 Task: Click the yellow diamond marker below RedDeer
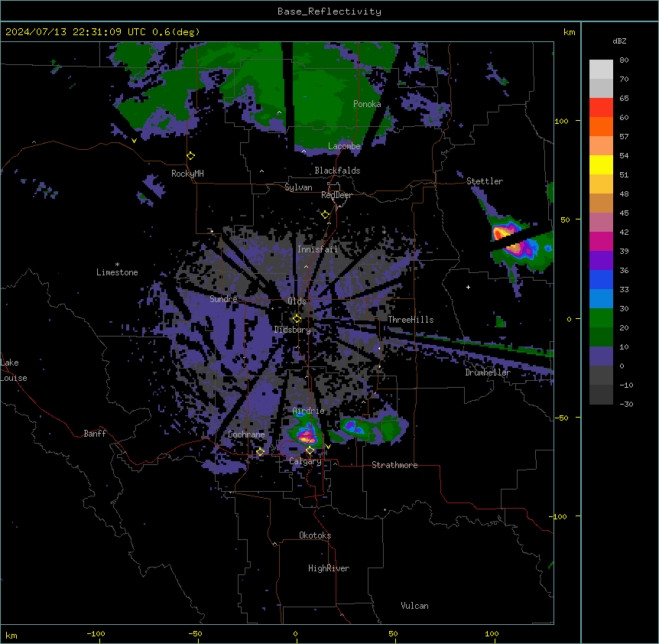coord(325,215)
